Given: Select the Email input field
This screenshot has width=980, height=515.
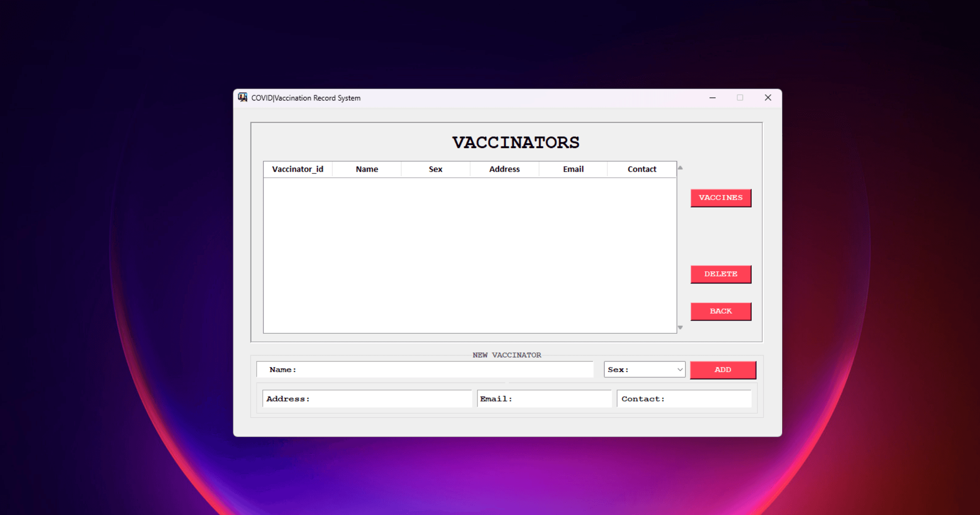Looking at the screenshot, I should coord(554,399).
